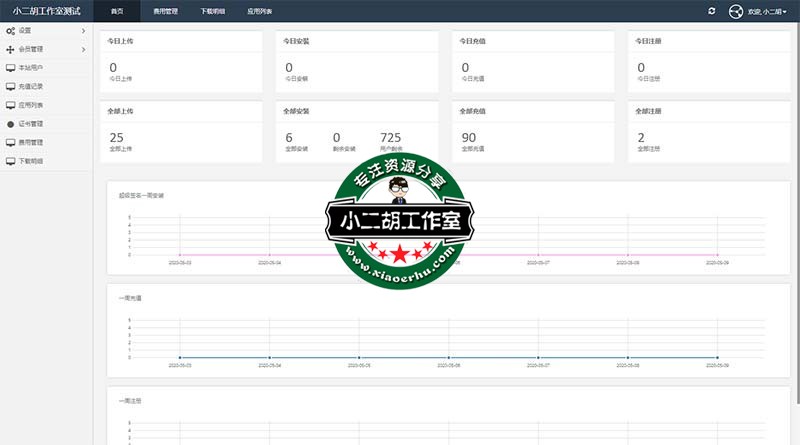The image size is (800, 445).
Task: Click the gears icon beside 设置
Action: coord(10,31)
